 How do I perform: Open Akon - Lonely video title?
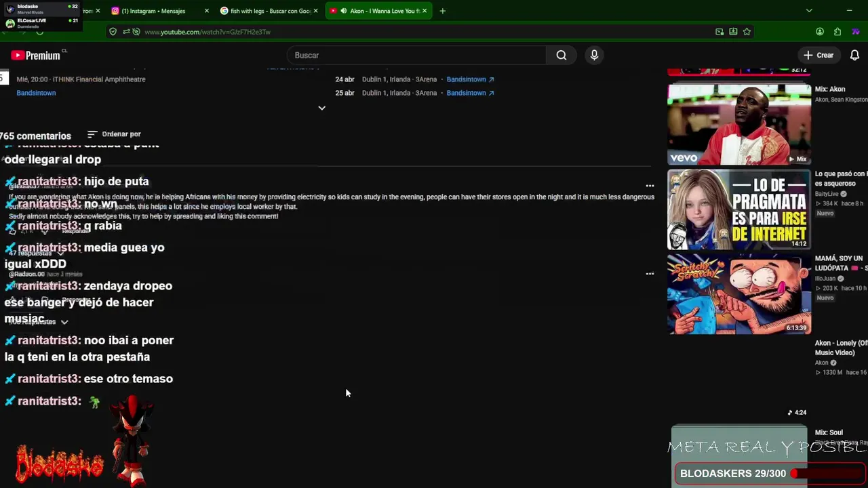click(841, 348)
